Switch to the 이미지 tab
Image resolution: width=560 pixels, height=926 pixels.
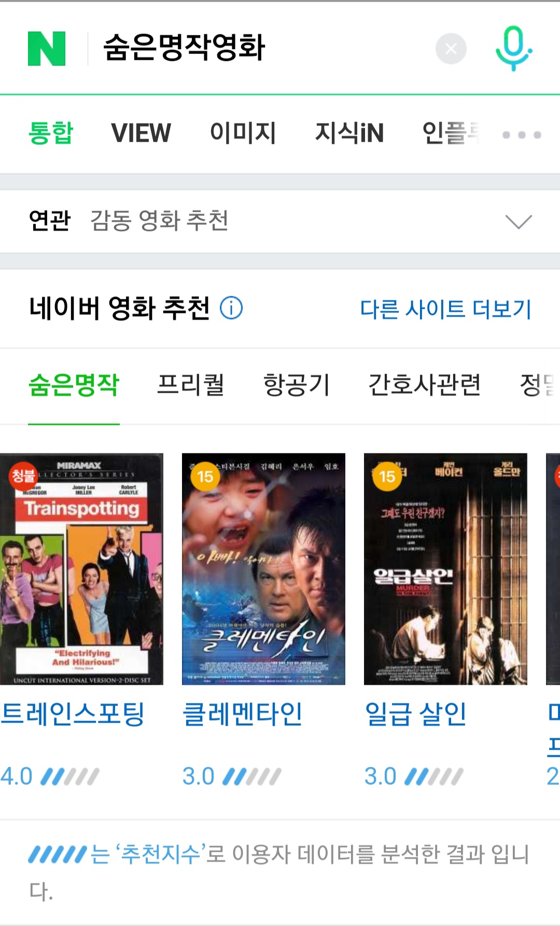point(243,133)
